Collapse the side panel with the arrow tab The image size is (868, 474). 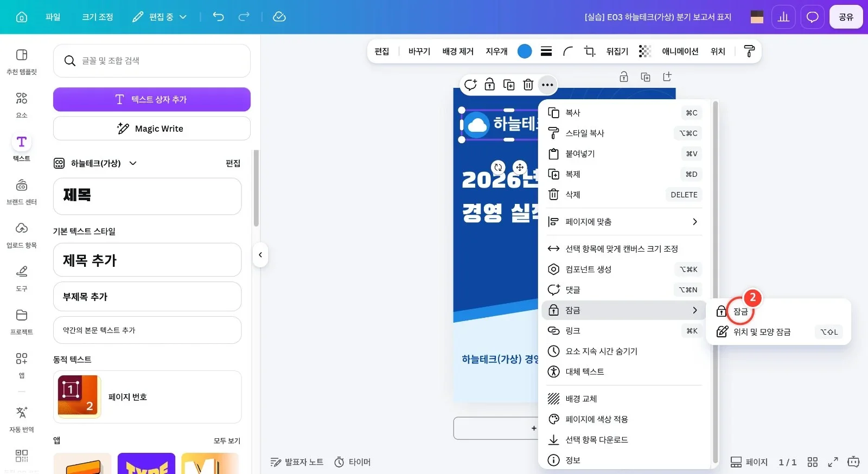pos(260,255)
